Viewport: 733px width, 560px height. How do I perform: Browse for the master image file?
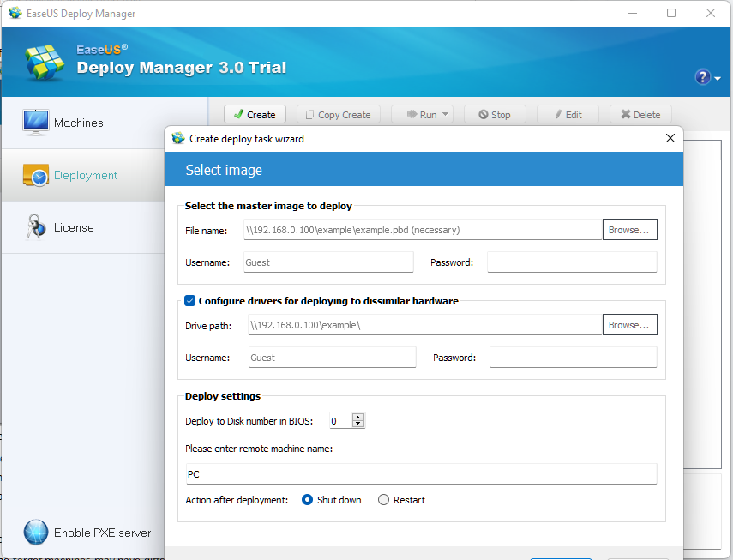click(629, 230)
